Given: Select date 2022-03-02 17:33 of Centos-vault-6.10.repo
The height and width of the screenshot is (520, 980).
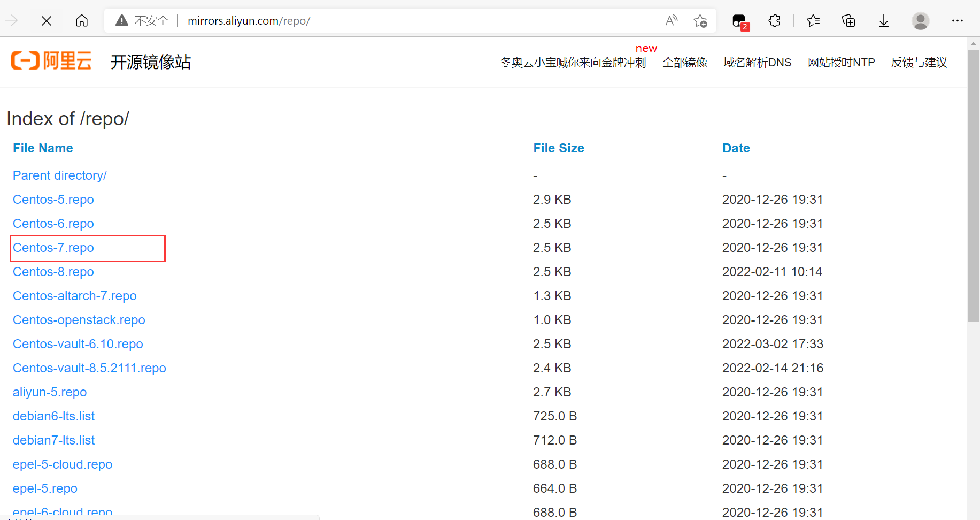Looking at the screenshot, I should [773, 344].
